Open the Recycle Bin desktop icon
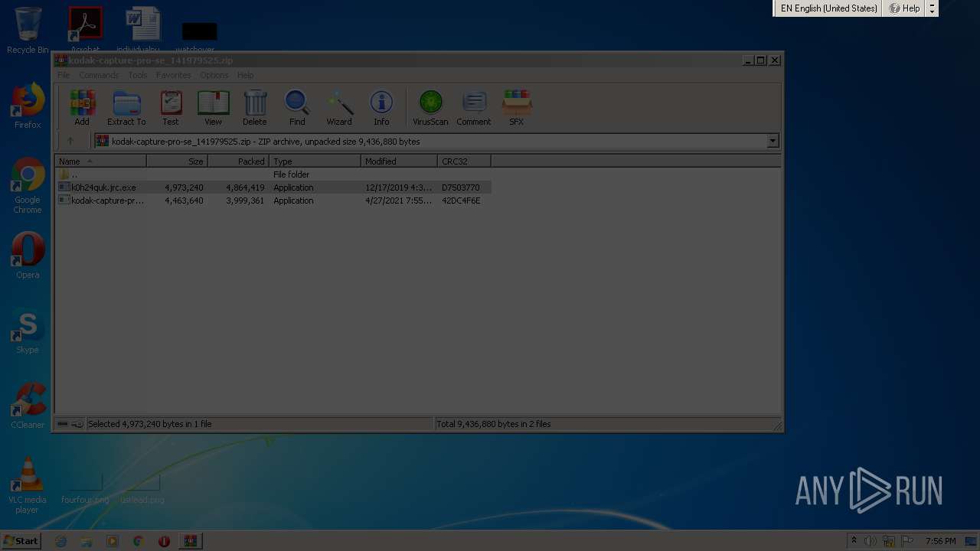The image size is (980, 551). click(28, 31)
